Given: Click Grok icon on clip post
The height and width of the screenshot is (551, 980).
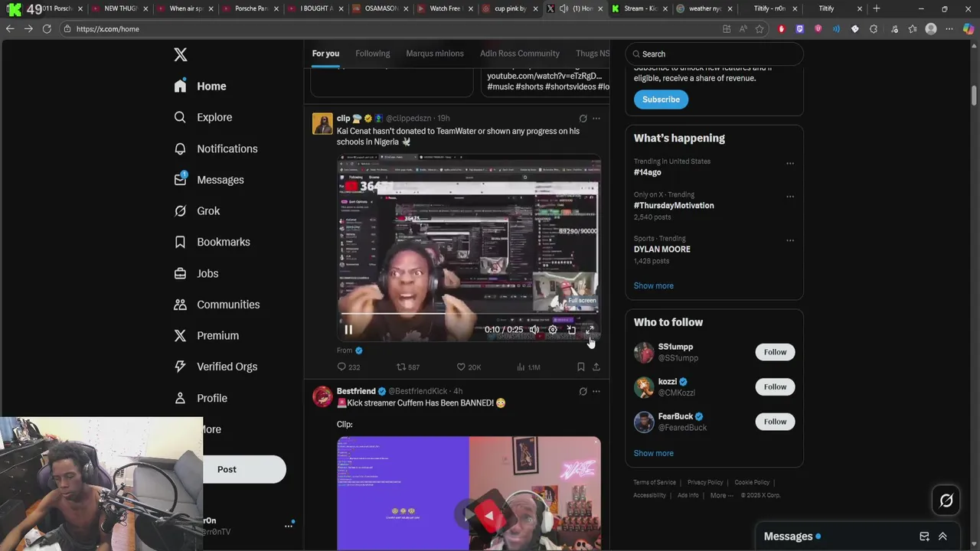Looking at the screenshot, I should 583,119.
